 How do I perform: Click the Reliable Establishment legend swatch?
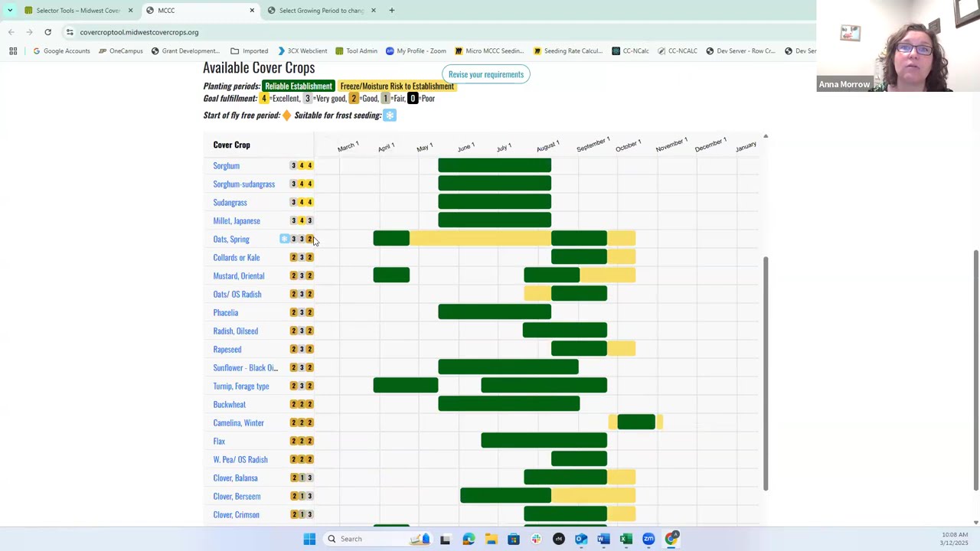(299, 86)
